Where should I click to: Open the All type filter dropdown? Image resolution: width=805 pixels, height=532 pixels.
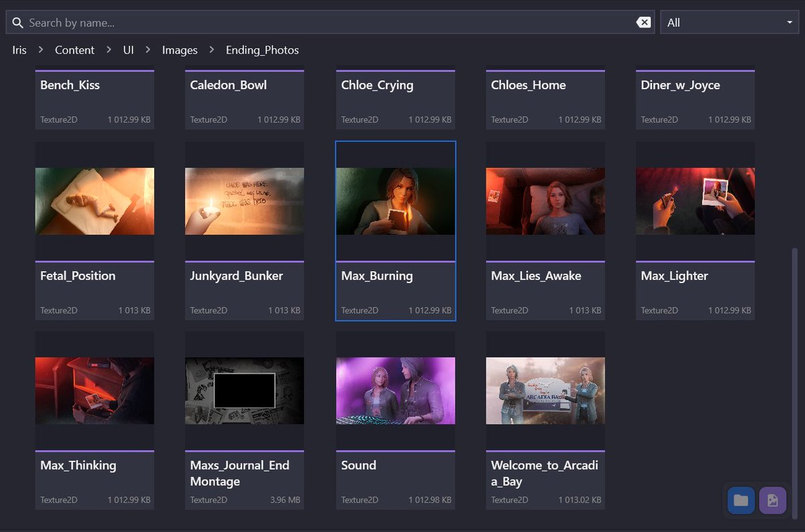click(730, 23)
